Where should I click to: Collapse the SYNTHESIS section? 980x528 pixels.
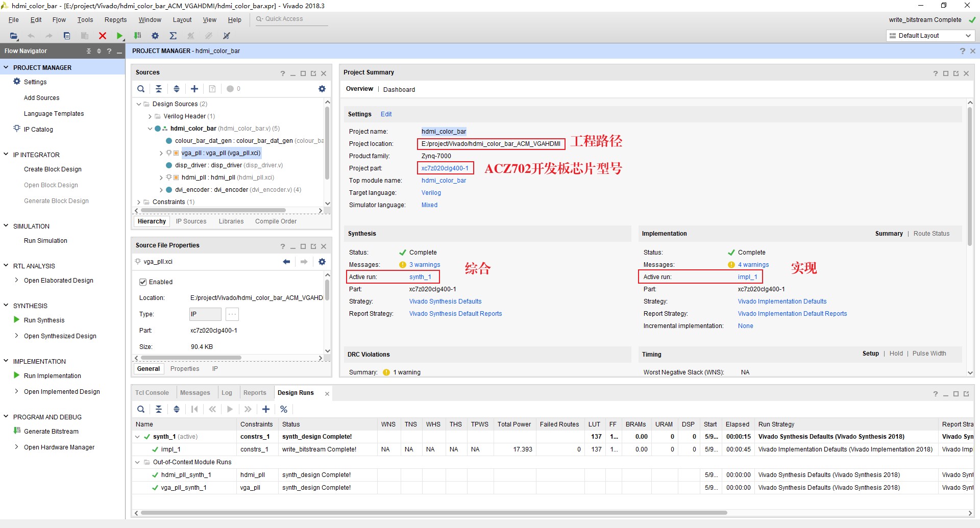click(6, 305)
